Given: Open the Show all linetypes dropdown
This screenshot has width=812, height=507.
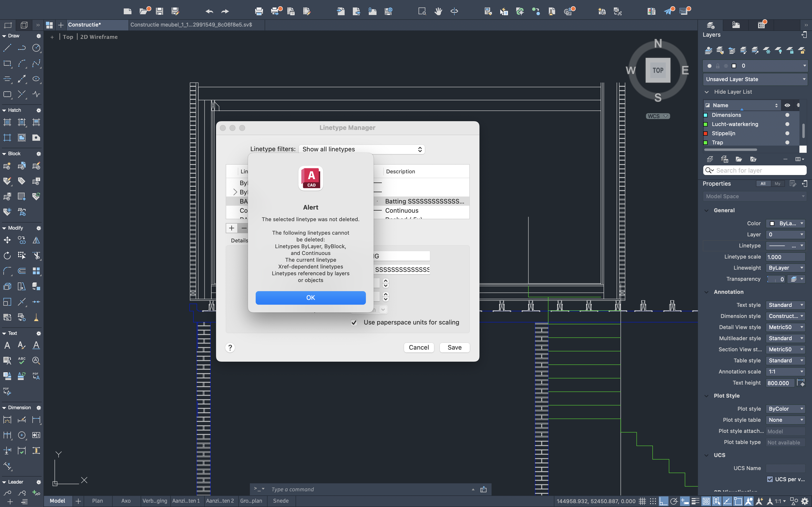Looking at the screenshot, I should (361, 149).
